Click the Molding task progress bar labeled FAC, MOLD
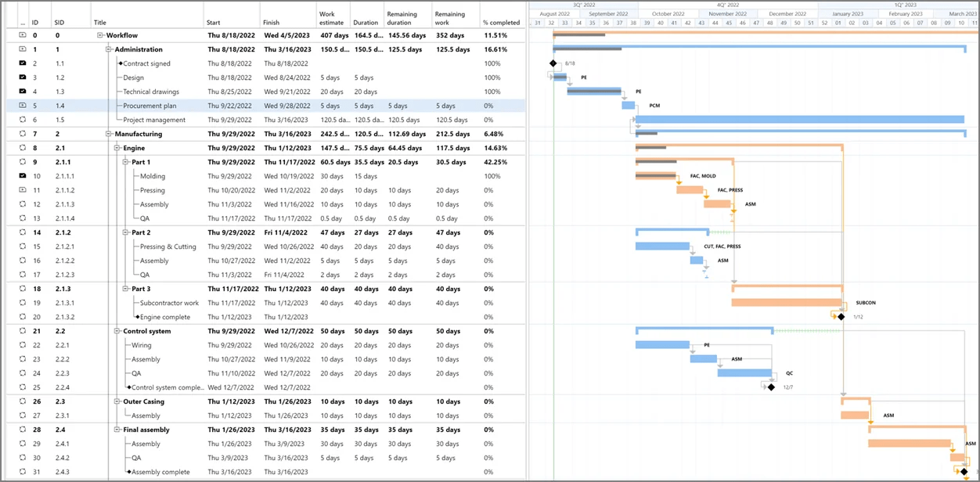Image resolution: width=980 pixels, height=482 pixels. [x=656, y=176]
